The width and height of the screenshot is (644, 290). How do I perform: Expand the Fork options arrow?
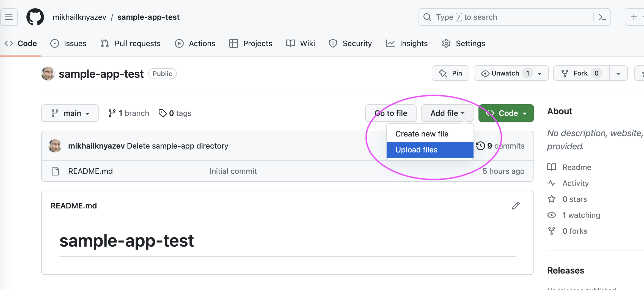click(618, 73)
